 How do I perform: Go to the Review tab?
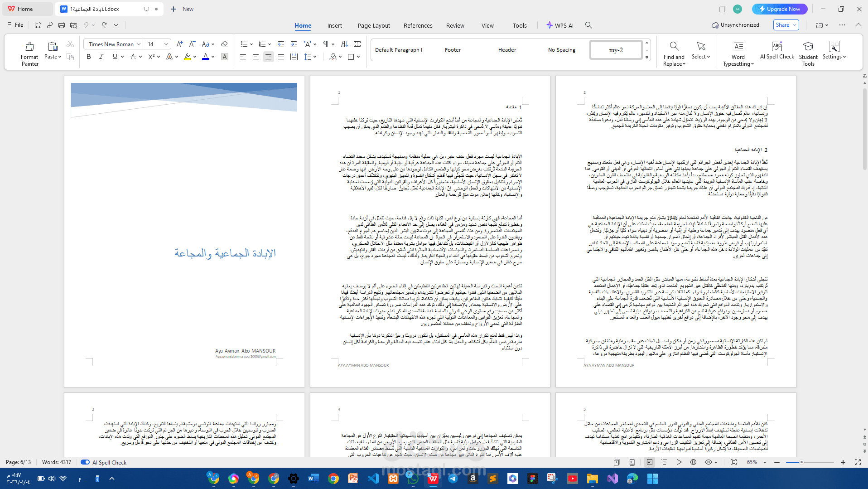(455, 25)
